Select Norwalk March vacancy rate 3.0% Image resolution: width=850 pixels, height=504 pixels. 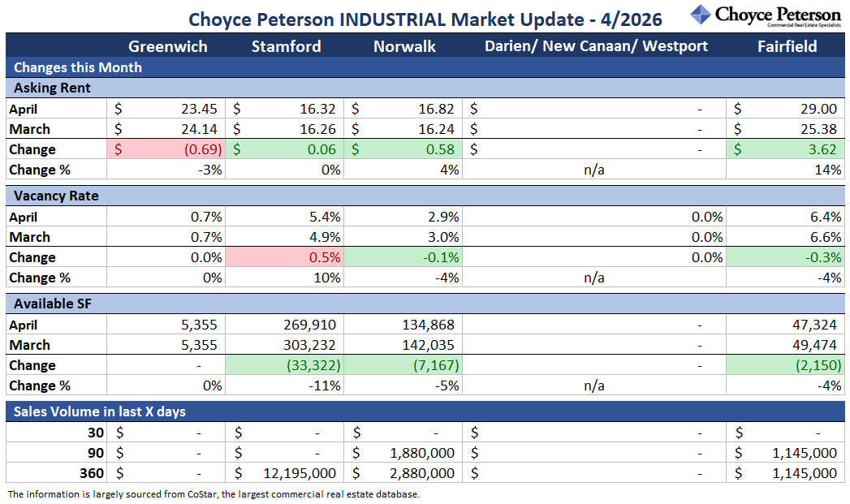(x=403, y=237)
